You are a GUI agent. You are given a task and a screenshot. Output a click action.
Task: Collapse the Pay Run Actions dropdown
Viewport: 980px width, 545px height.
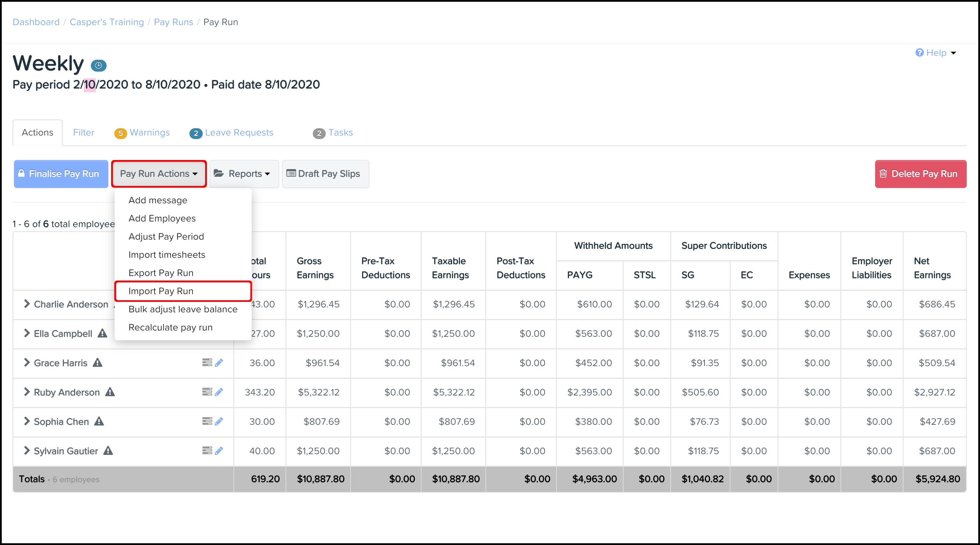tap(159, 174)
